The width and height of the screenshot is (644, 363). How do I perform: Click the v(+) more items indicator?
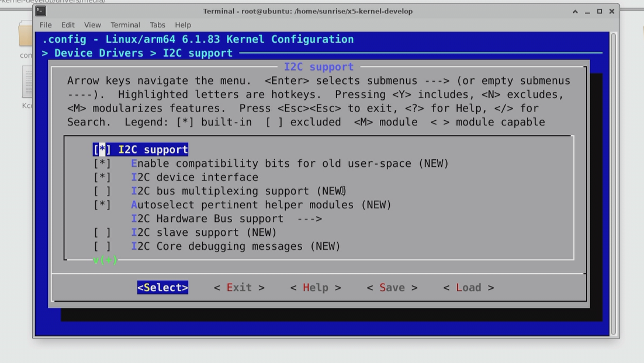(x=105, y=260)
